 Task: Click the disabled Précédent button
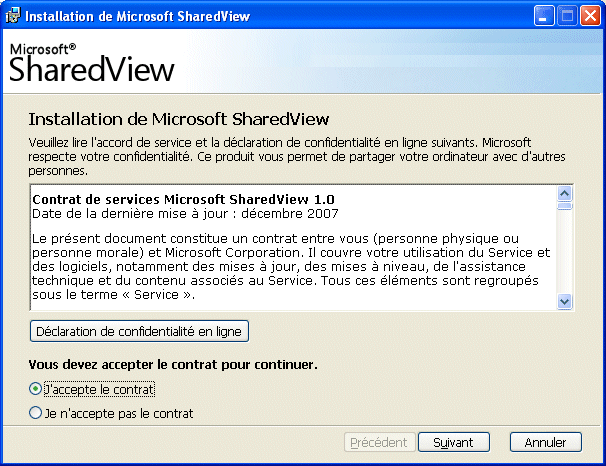[x=380, y=442]
